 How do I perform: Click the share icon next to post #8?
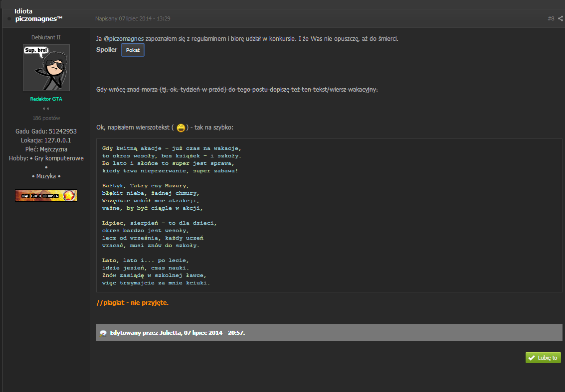(x=561, y=18)
